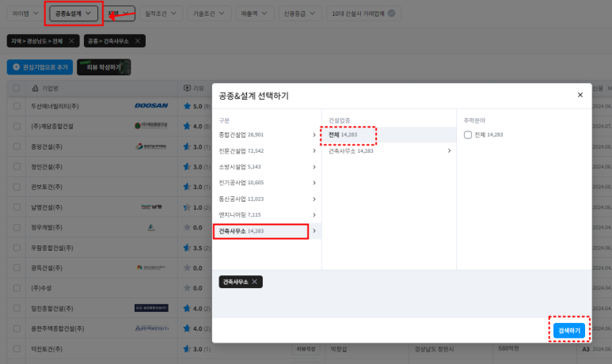Expand chevron beside 소방시설업
Viewport: 612px width, 364px height.
314,167
